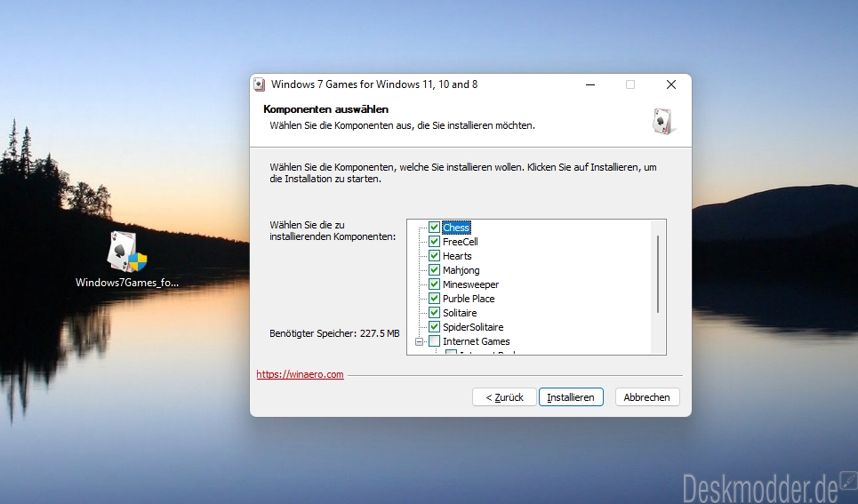Uncheck the Minesweeper checkbox
This screenshot has width=858, height=504.
tap(434, 284)
